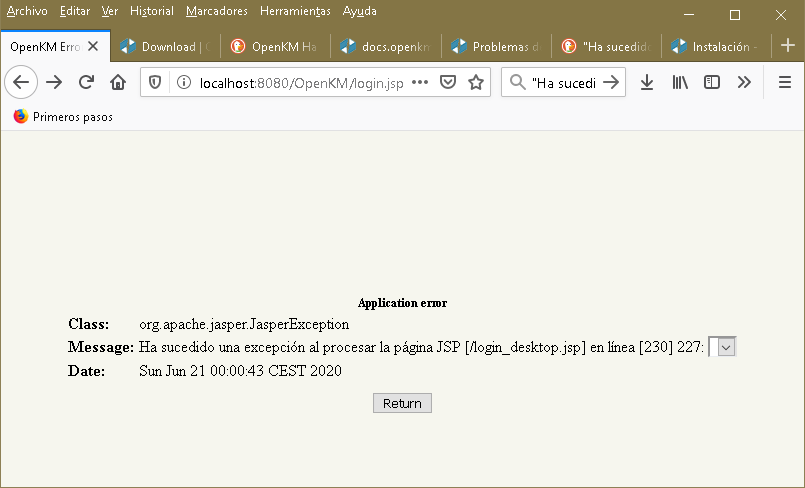Switch to the docs.openkm tab

click(x=386, y=47)
